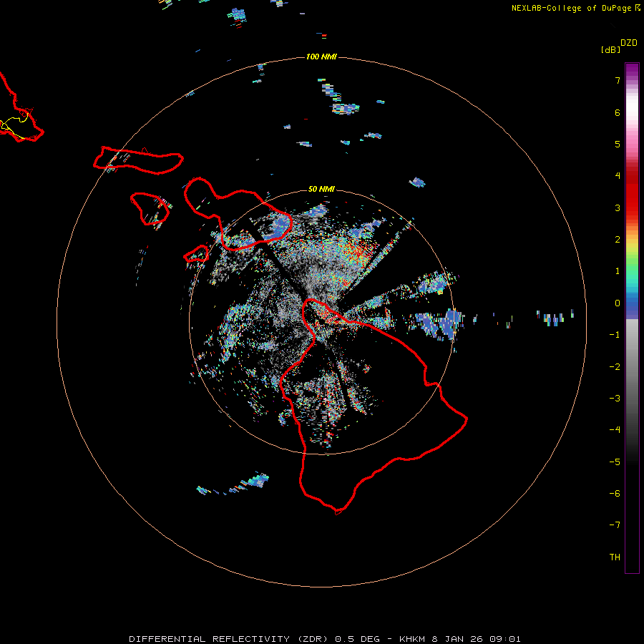
Task: Click the -5 value on color scale
Action: 615,462
